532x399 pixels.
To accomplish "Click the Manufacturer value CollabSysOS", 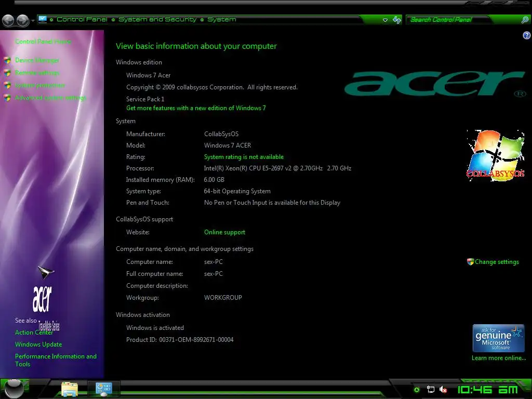I will tap(221, 134).
